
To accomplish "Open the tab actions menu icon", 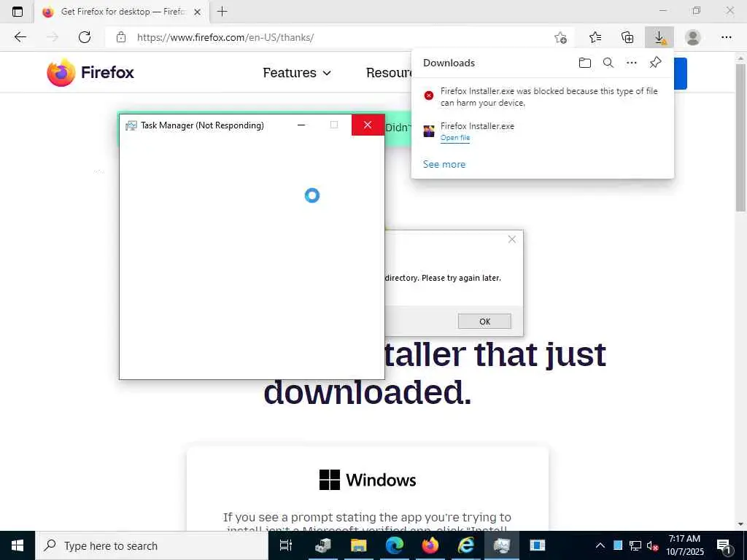I will (x=18, y=12).
